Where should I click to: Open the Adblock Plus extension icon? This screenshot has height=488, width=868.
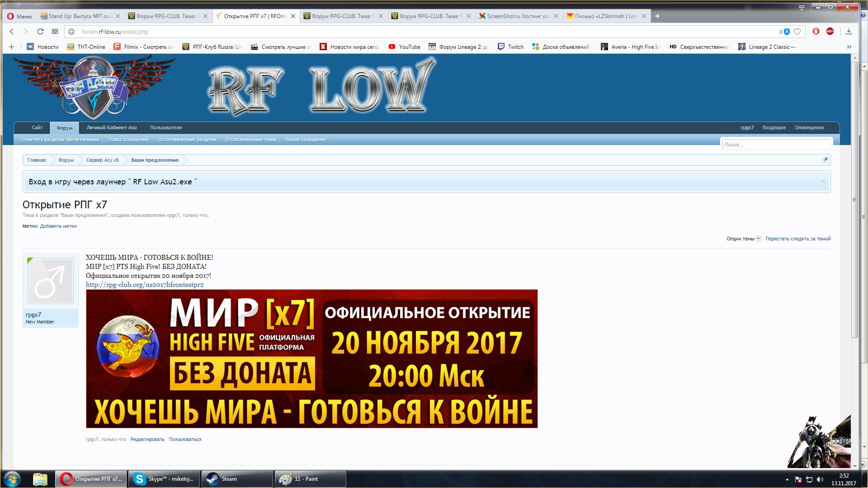click(830, 31)
